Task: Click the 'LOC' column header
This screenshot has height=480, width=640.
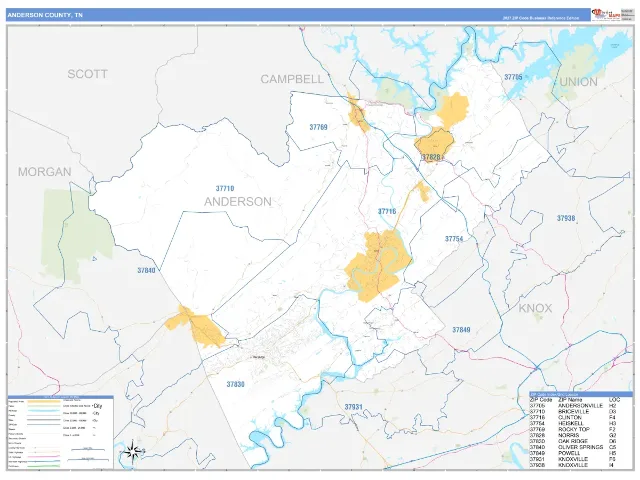Action: coord(614,400)
